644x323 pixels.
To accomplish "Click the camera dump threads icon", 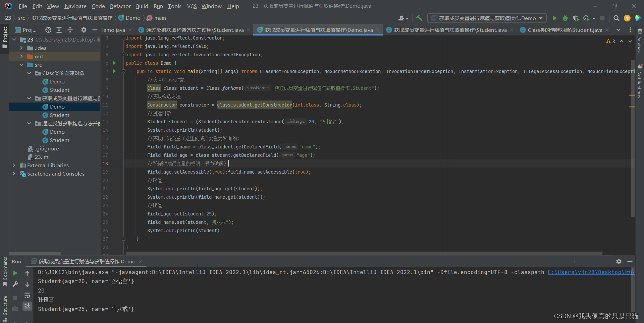I will [15, 309].
